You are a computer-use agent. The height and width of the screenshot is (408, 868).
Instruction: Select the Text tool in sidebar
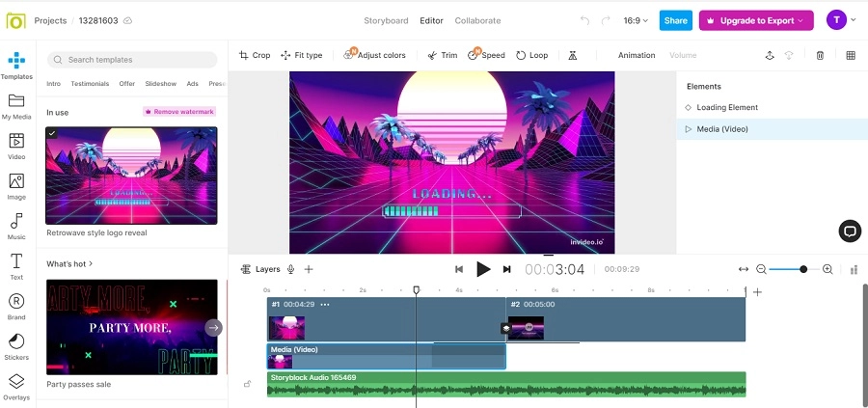point(16,265)
